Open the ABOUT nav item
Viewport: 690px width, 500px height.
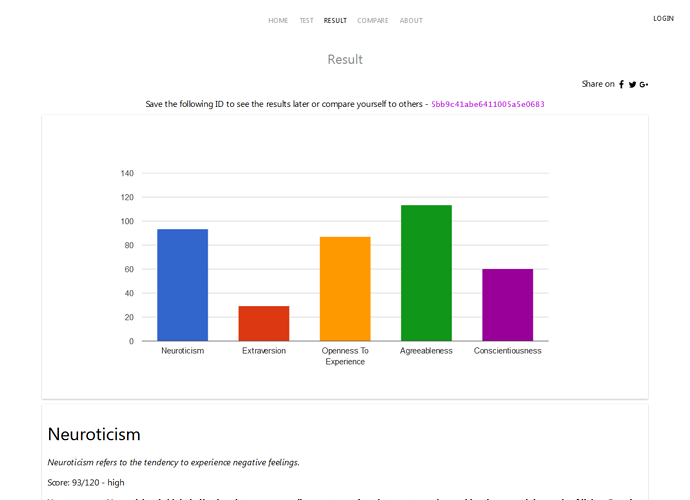[411, 21]
